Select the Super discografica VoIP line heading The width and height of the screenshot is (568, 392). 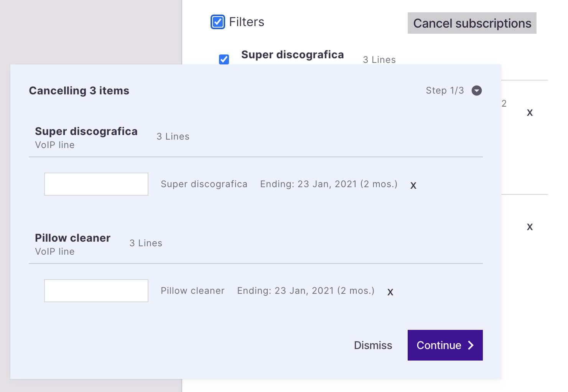86,132
